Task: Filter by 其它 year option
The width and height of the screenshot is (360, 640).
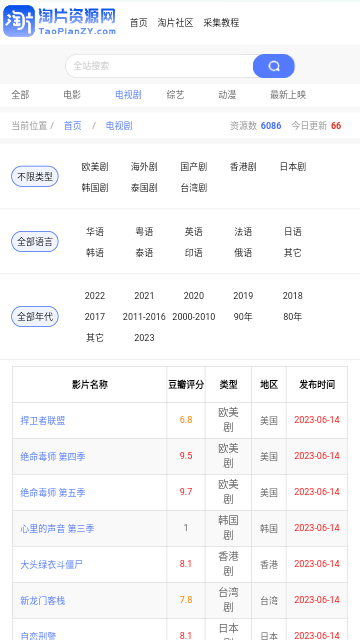Action: click(x=95, y=338)
